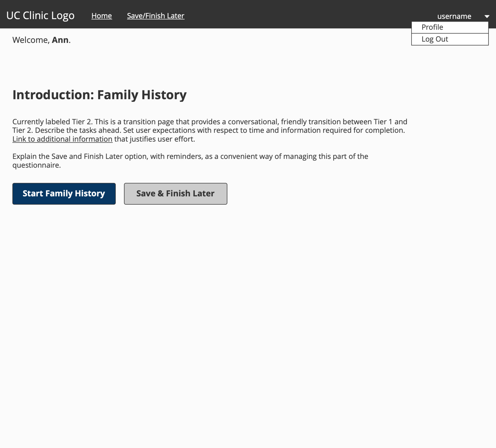
Task: Choose Log Out from the user menu
Action: 450,39
